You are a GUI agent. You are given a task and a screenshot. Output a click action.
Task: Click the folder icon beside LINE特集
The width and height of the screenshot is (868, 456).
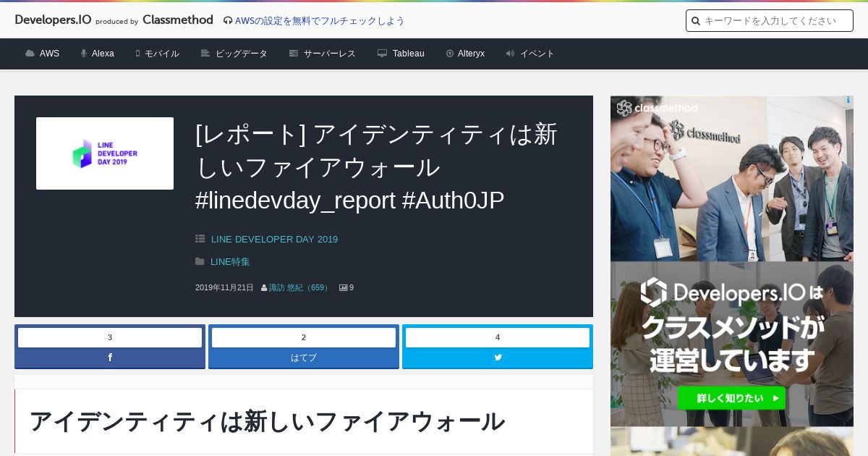tap(200, 261)
